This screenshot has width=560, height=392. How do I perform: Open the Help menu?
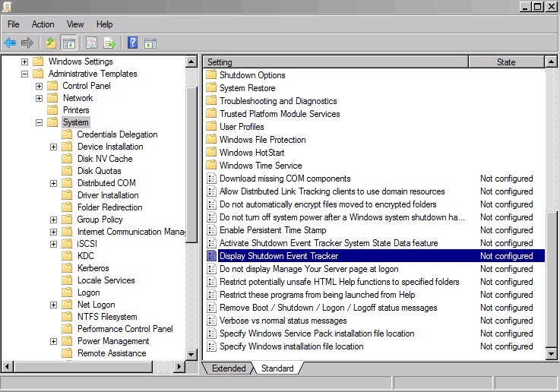[104, 24]
